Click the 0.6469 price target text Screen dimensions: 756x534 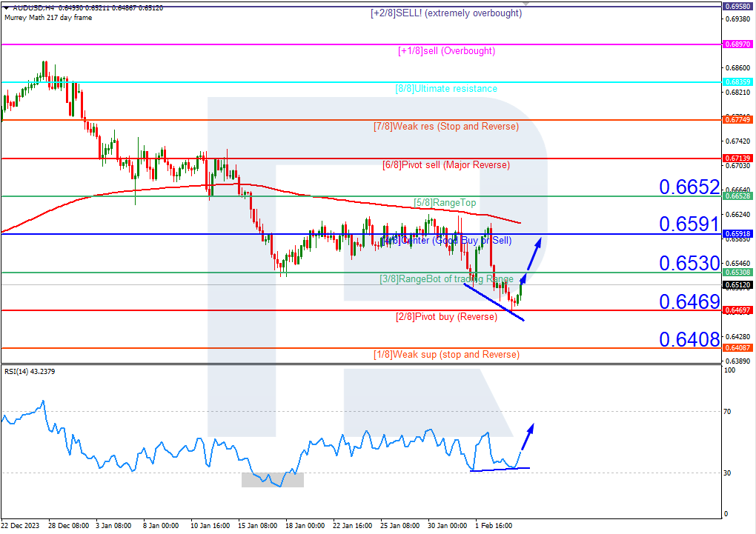point(690,301)
